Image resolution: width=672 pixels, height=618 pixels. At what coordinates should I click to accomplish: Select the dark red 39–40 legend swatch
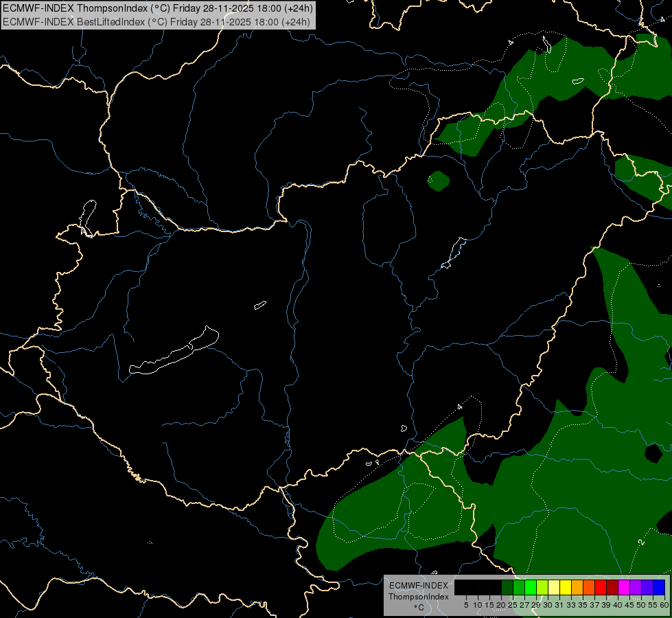[612, 587]
